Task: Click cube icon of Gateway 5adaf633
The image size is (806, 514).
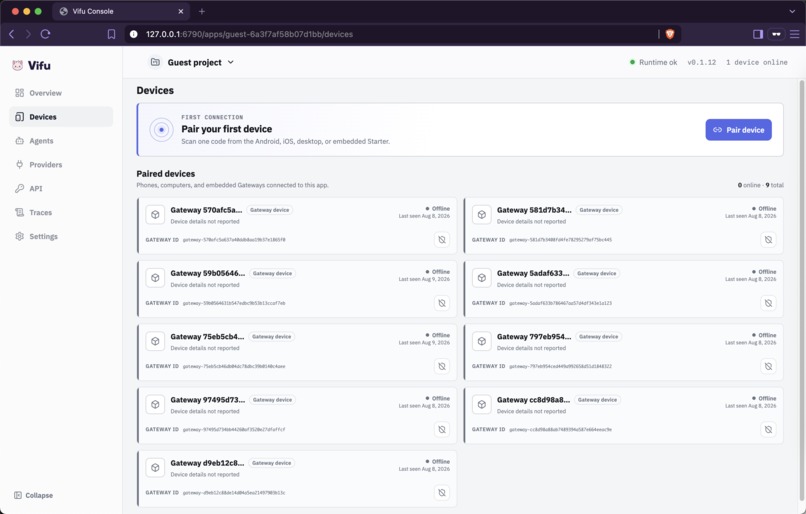Action: (482, 278)
